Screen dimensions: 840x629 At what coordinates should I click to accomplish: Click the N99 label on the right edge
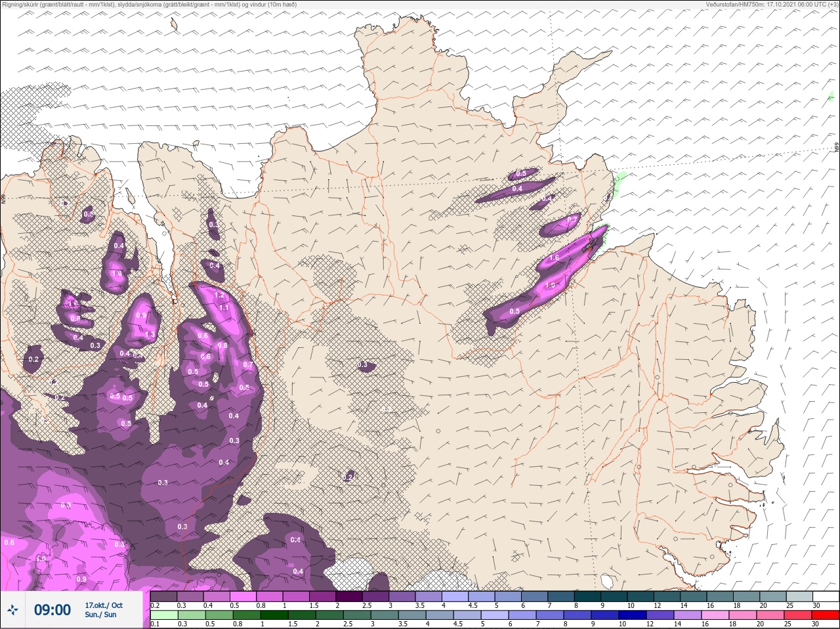pyautogui.click(x=837, y=148)
